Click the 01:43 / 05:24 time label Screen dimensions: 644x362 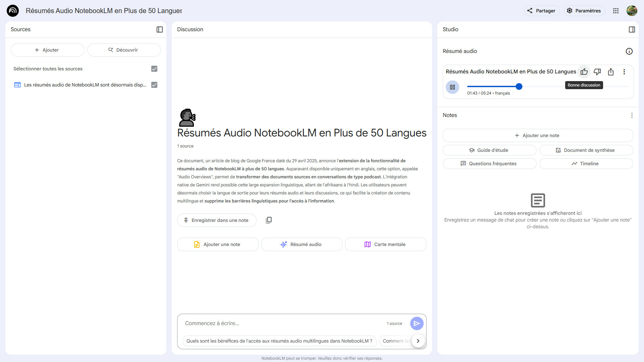[479, 93]
